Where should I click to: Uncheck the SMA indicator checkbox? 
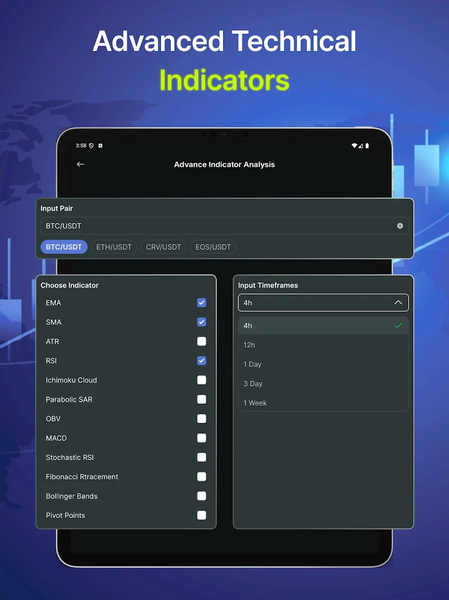(201, 322)
